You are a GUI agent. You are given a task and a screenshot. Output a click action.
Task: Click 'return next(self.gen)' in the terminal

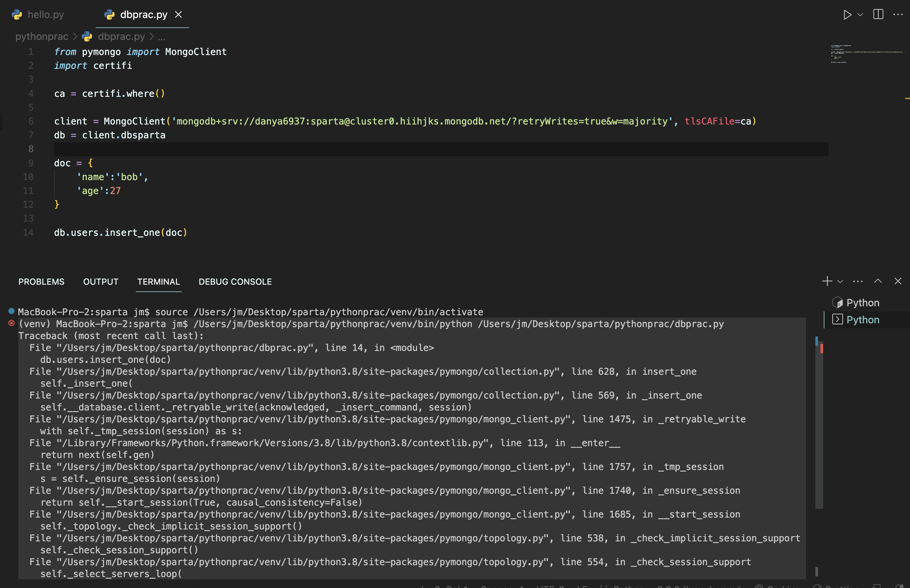(97, 455)
